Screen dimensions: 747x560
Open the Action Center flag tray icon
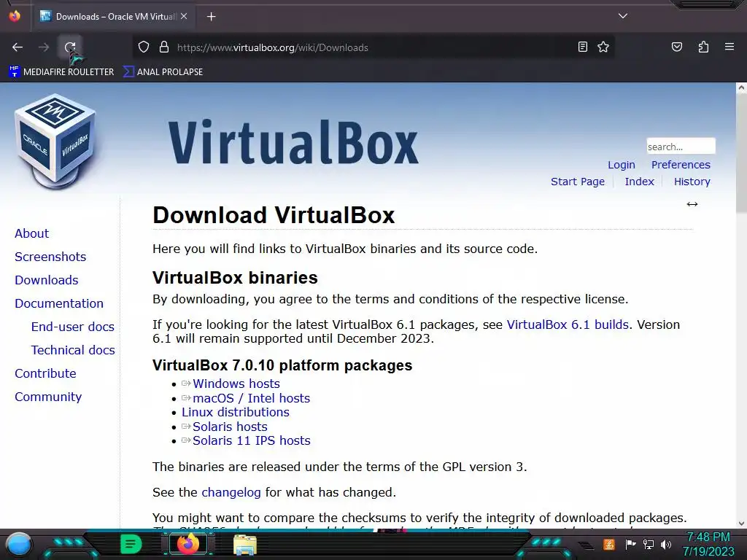pyautogui.click(x=630, y=544)
